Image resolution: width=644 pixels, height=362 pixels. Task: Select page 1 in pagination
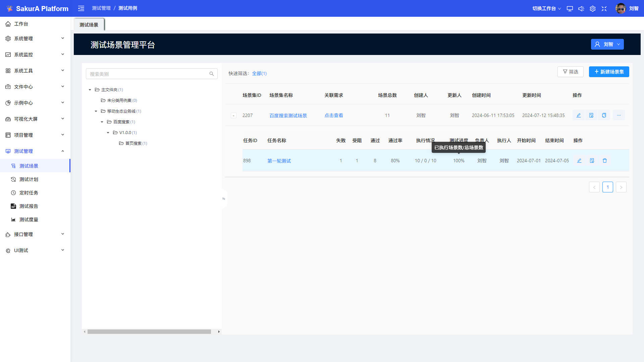[608, 187]
